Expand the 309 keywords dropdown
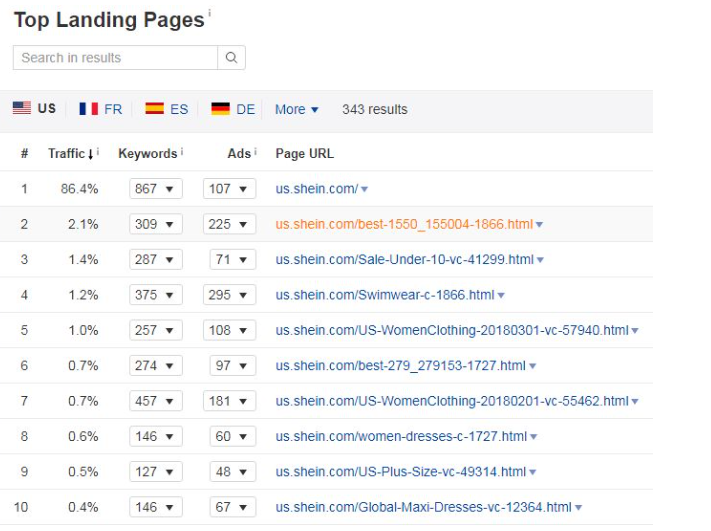Screen dimensions: 711x531 click(x=156, y=224)
